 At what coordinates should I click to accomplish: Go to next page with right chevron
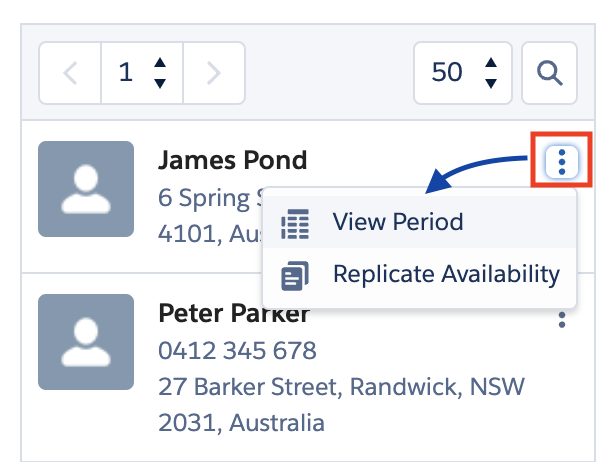tap(214, 73)
